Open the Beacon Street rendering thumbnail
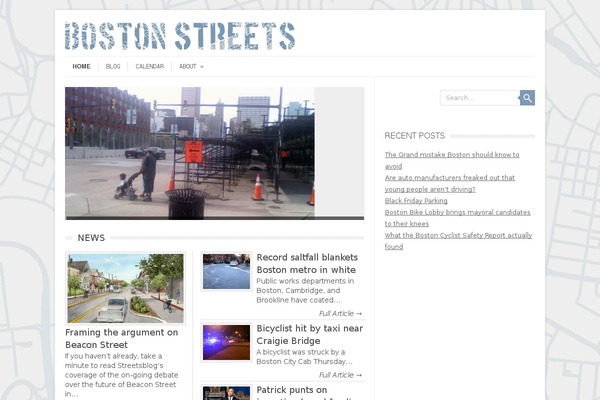600x400 pixels. click(126, 288)
